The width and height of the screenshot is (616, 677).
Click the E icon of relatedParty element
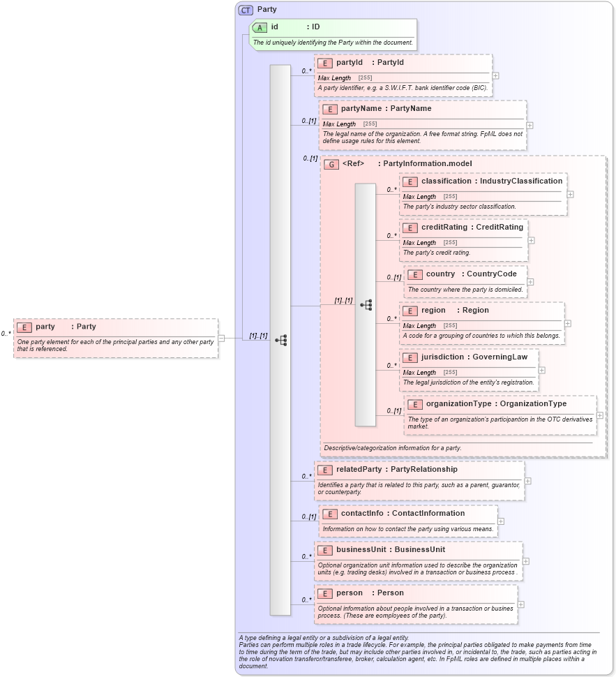click(324, 470)
